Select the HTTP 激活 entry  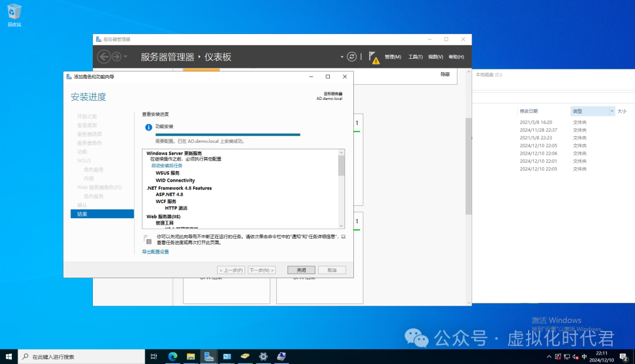click(176, 208)
